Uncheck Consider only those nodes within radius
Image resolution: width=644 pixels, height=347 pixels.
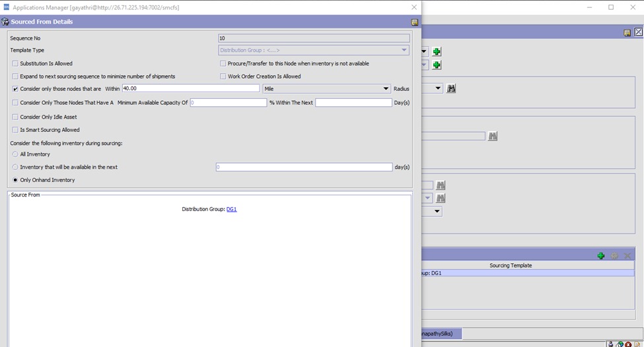click(15, 88)
